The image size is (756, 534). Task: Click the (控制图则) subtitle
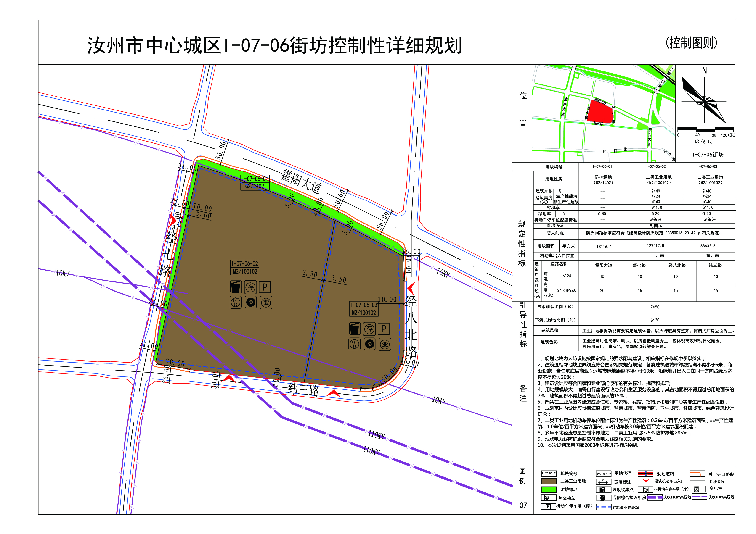(x=691, y=43)
